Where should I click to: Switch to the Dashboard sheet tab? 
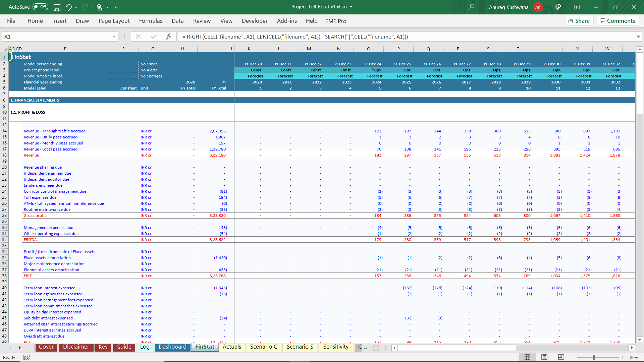pyautogui.click(x=172, y=347)
